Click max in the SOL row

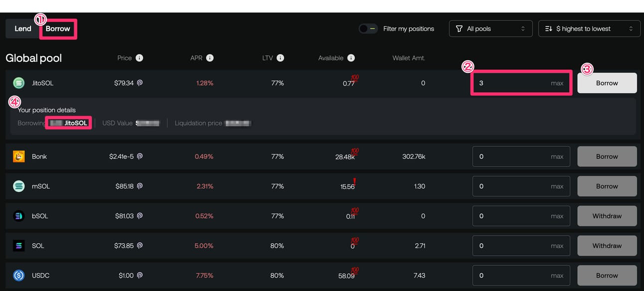(557, 246)
